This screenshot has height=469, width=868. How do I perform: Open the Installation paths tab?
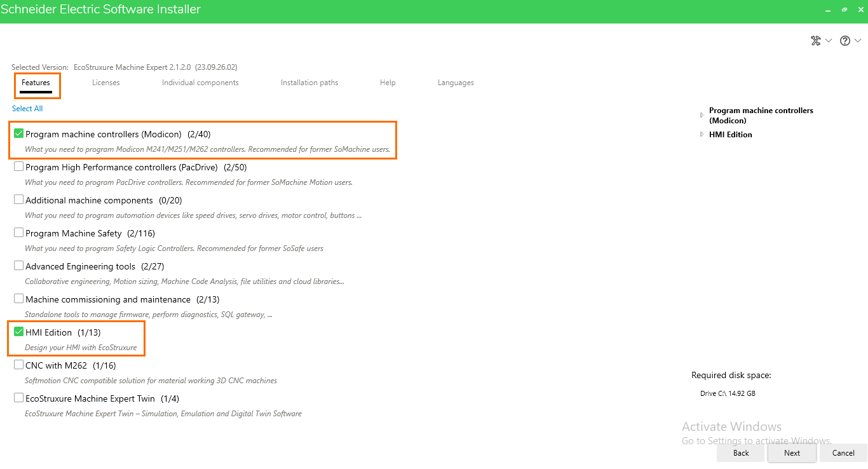pyautogui.click(x=309, y=83)
